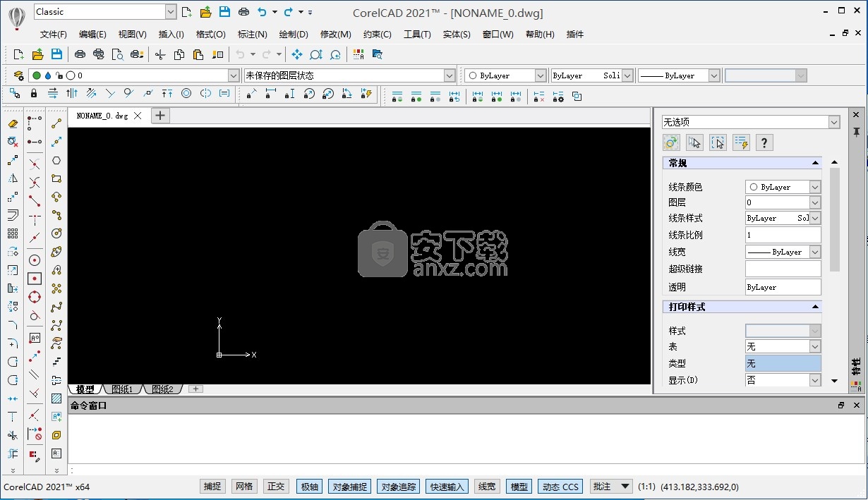Click the 透明 ByLayer field
Viewport: 868px width, 500px height.
point(783,287)
